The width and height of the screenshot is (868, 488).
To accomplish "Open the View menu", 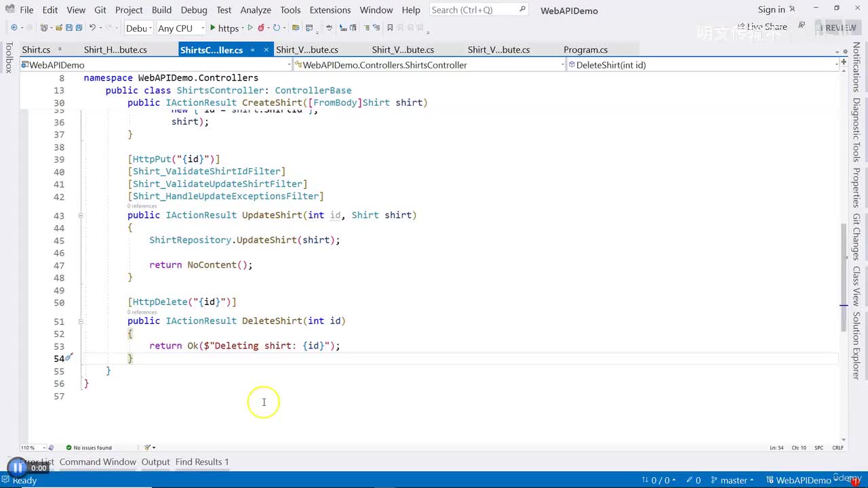I will [x=76, y=9].
